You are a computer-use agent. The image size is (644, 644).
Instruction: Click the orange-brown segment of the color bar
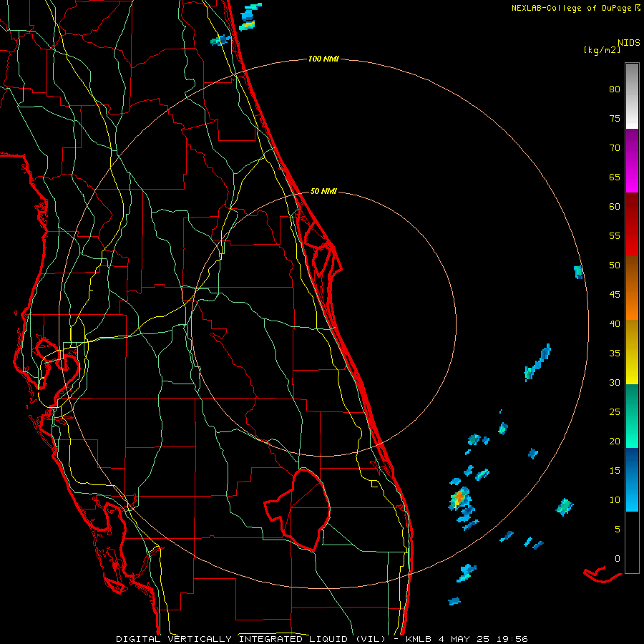(x=632, y=288)
